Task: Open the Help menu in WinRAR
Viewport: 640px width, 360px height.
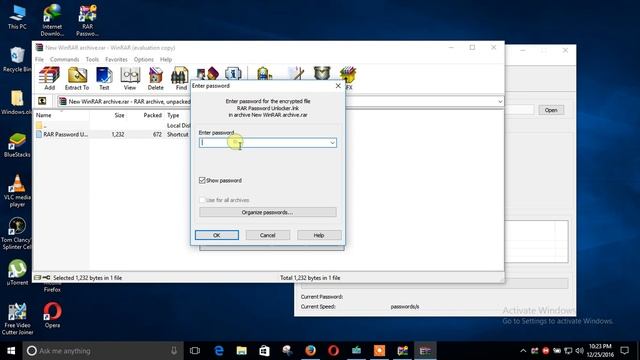Action: (x=166, y=60)
